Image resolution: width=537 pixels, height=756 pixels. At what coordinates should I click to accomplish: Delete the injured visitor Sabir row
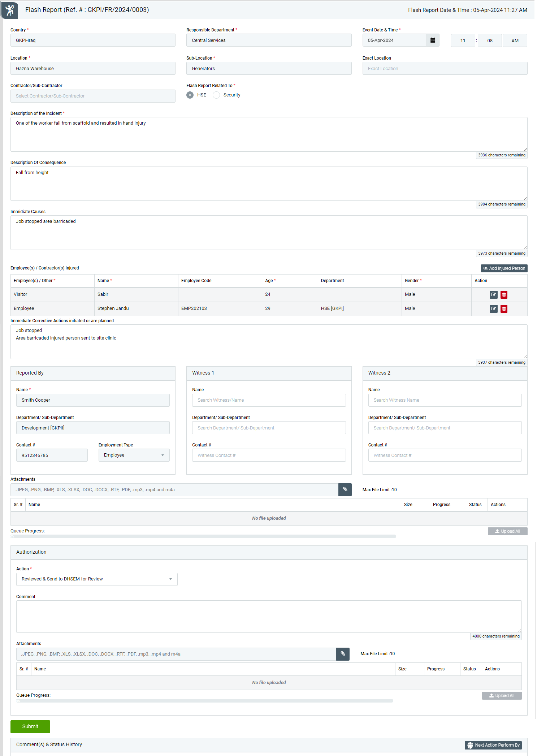[x=504, y=295]
